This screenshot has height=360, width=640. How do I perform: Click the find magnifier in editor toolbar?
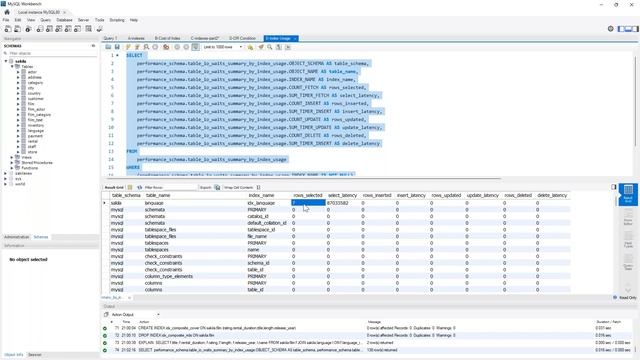pos(270,47)
